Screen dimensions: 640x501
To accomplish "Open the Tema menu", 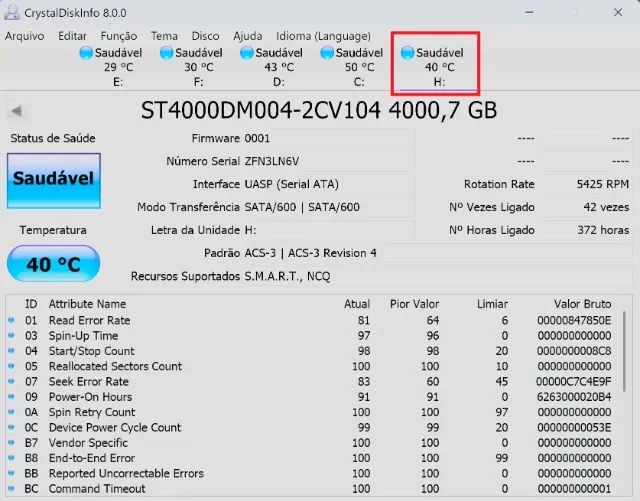I will [164, 36].
